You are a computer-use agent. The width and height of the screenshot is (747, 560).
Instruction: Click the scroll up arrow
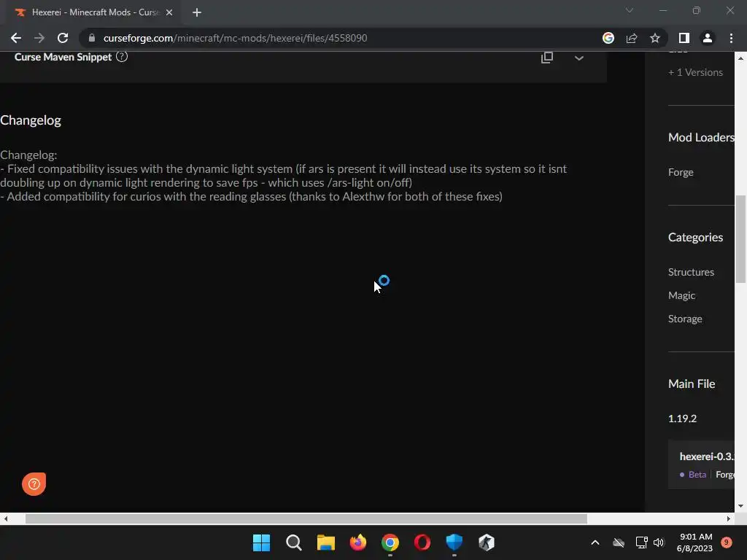740,58
